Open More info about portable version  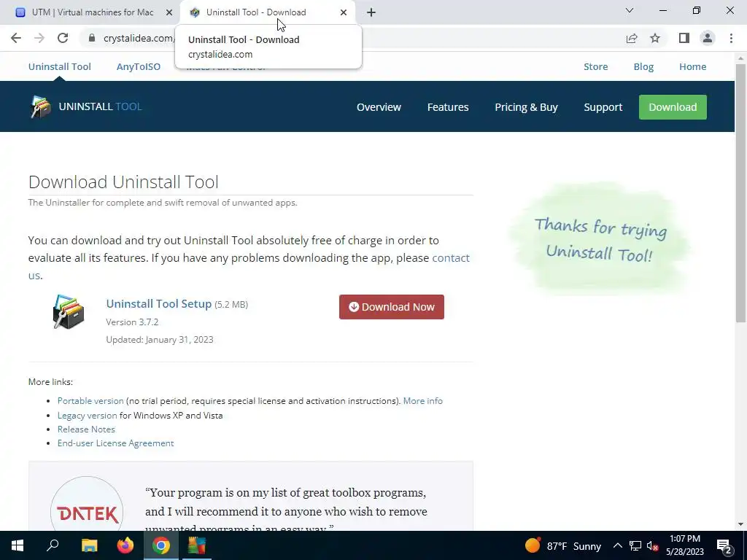click(422, 401)
